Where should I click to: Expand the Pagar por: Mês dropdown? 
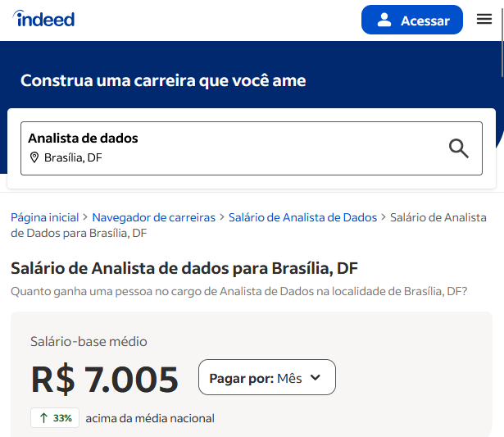(267, 377)
